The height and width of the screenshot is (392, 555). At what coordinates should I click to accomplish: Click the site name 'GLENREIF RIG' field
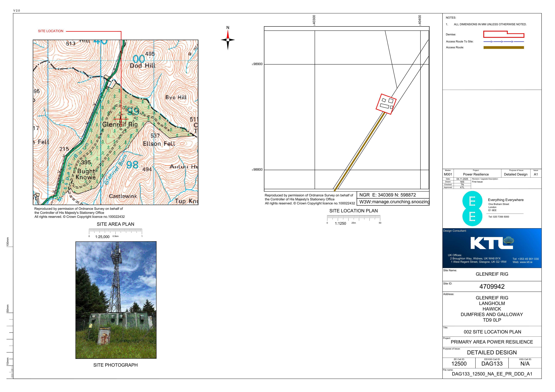point(492,274)
